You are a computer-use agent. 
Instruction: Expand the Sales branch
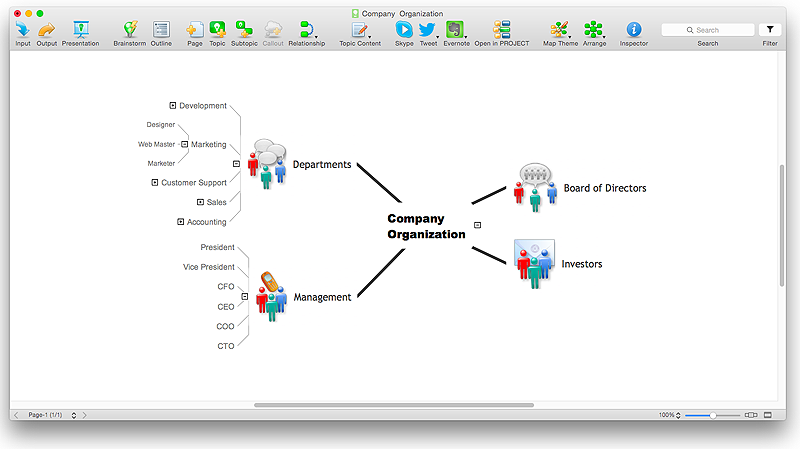tap(201, 202)
